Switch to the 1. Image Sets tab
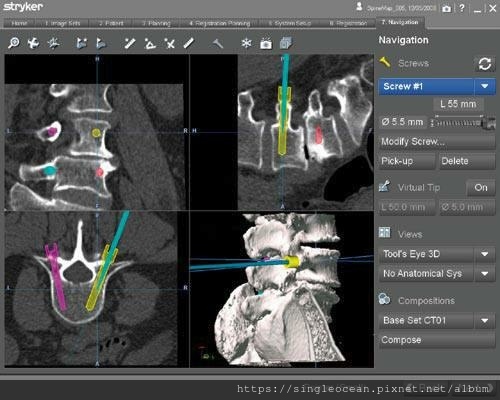Image resolution: width=500 pixels, height=400 pixels. pos(63,23)
